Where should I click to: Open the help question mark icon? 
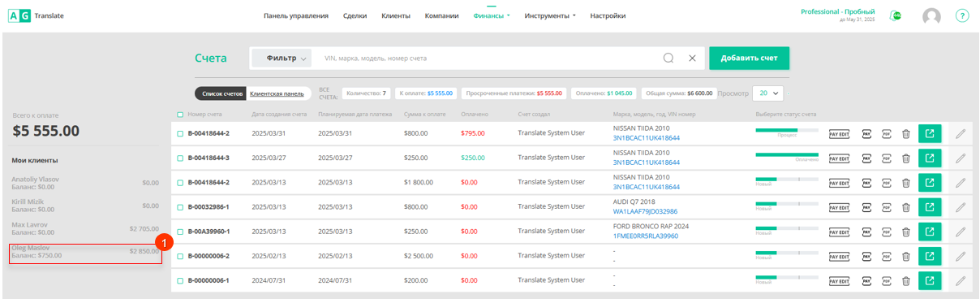[962, 15]
